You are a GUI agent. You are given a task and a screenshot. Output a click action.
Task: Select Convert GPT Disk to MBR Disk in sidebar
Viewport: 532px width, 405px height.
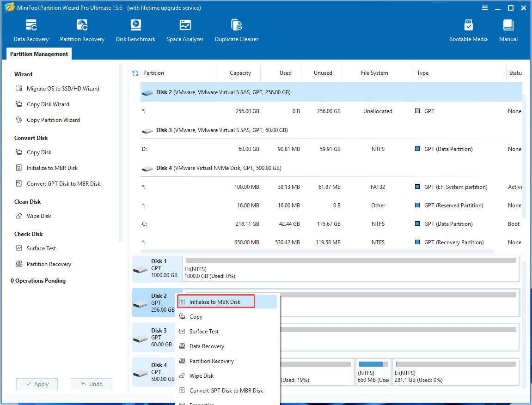coord(58,183)
